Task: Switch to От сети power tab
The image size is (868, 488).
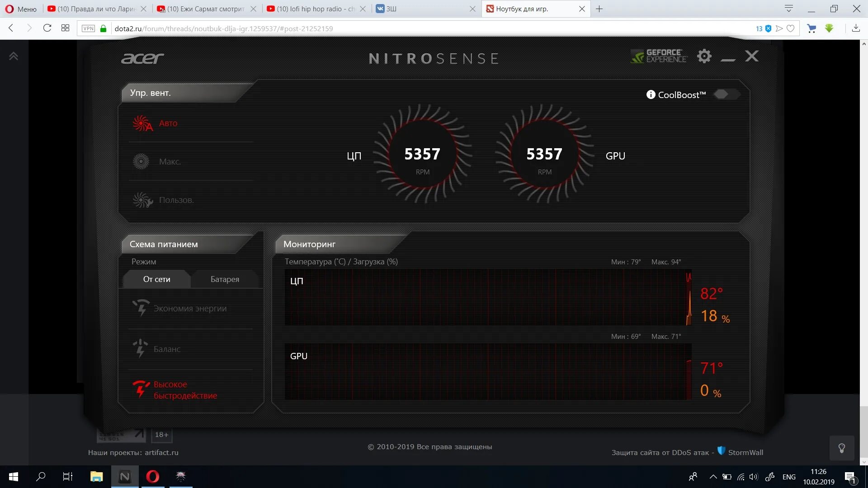Action: click(156, 279)
